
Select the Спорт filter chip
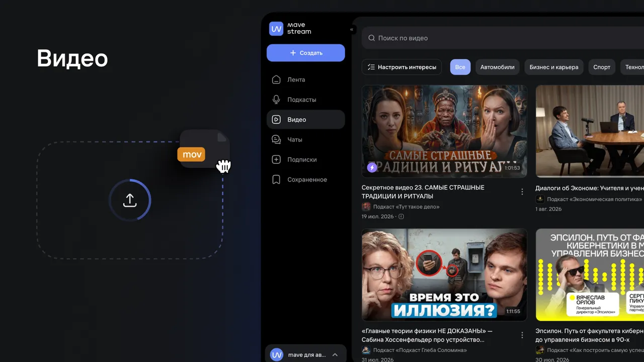[602, 67]
